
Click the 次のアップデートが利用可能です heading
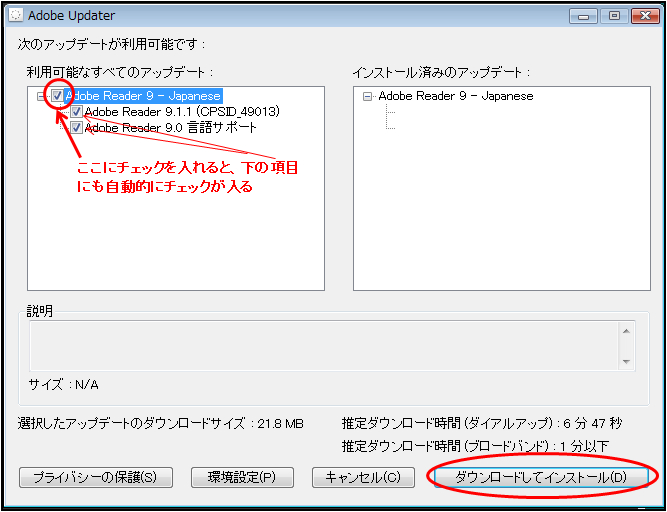(111, 44)
